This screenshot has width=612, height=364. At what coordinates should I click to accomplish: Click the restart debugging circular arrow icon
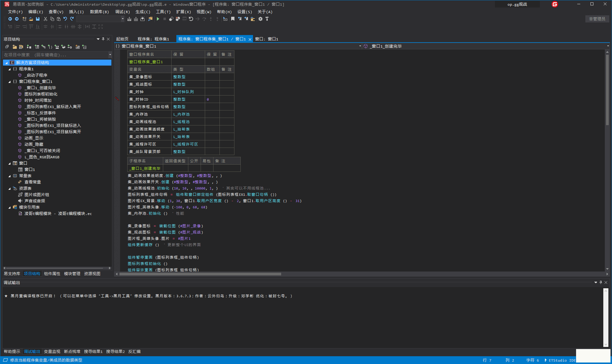click(x=191, y=19)
